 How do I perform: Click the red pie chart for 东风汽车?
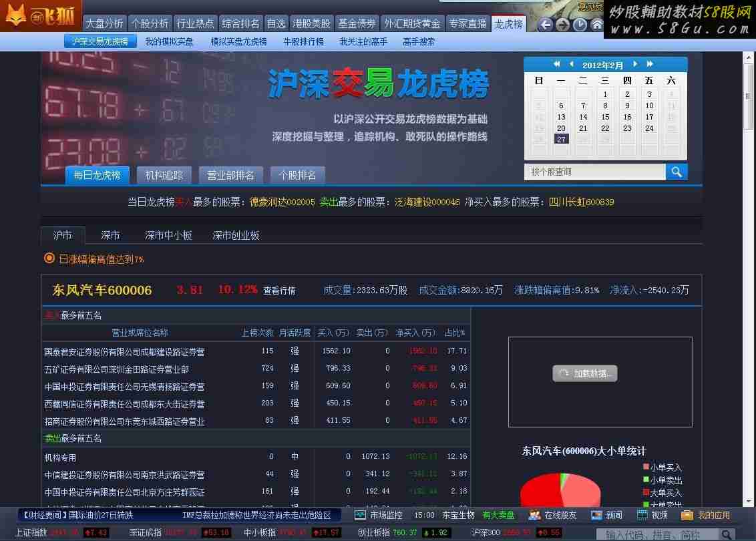click(x=560, y=490)
